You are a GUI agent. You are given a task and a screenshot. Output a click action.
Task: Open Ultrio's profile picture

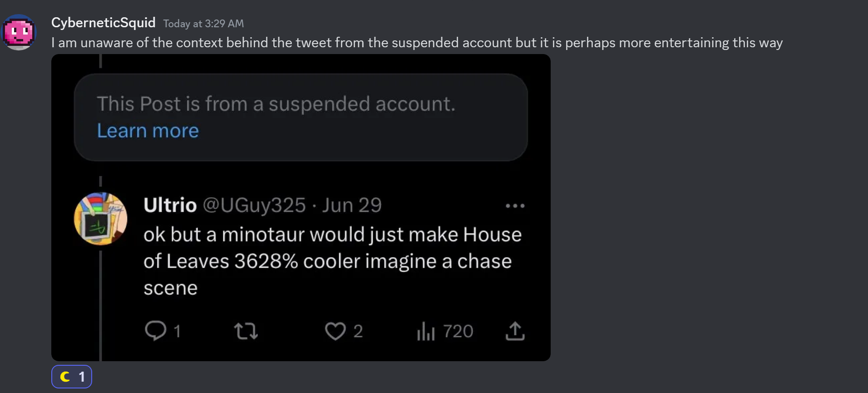[x=100, y=219]
